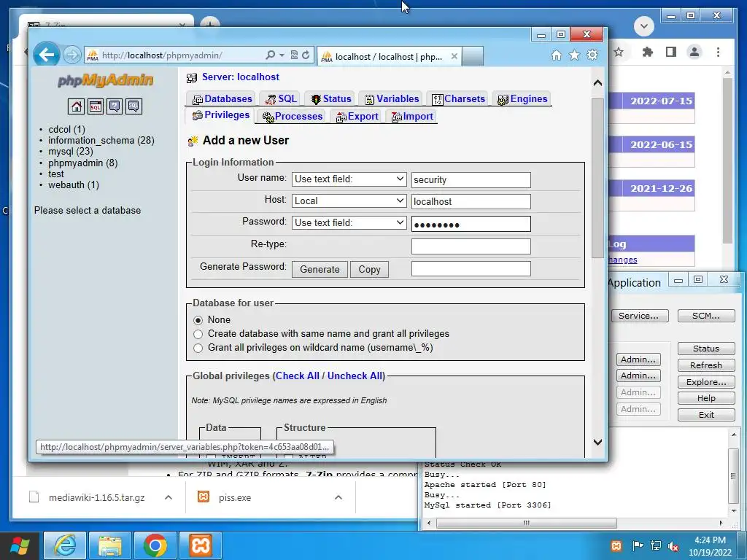Open the Processes tab
The height and width of the screenshot is (560, 747).
click(x=292, y=116)
